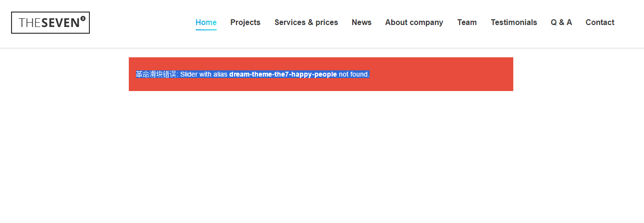Go to the Projects page
This screenshot has width=644, height=223.
(x=245, y=22)
